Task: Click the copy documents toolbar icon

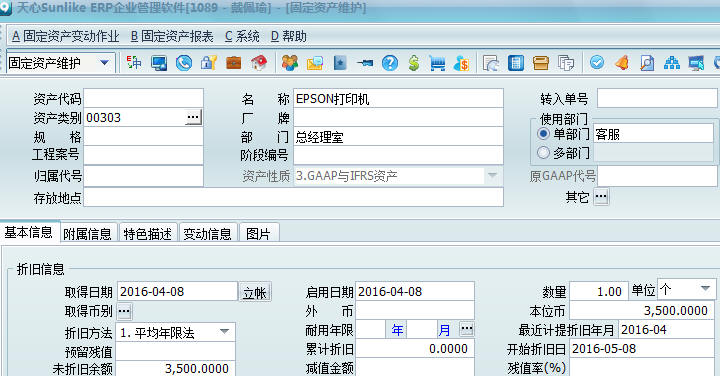Action: [566, 63]
